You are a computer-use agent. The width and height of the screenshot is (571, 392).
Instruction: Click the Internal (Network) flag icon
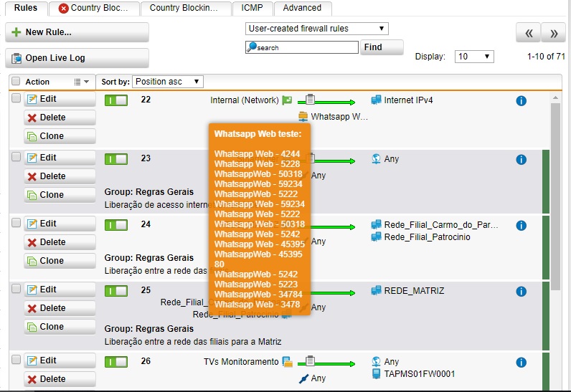tap(288, 100)
